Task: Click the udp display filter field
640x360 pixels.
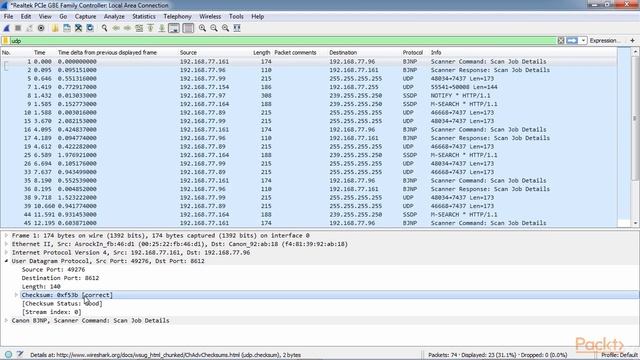Action: click(x=283, y=40)
